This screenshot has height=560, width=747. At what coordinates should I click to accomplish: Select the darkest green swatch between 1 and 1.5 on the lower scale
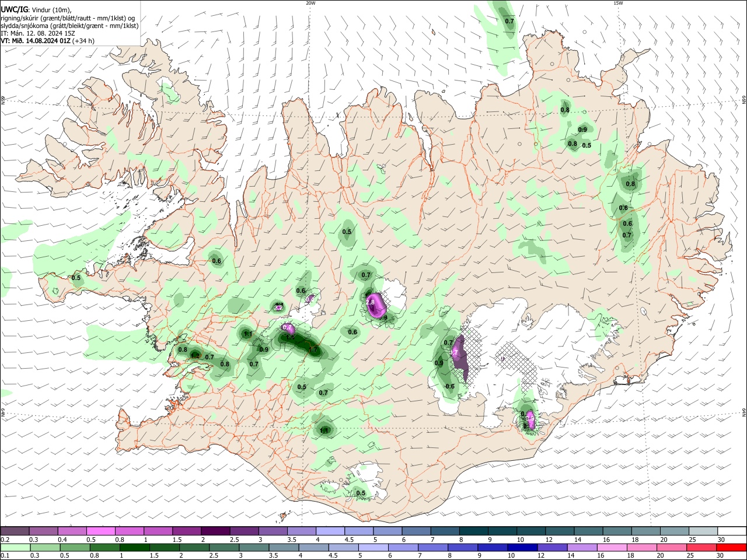(135, 547)
